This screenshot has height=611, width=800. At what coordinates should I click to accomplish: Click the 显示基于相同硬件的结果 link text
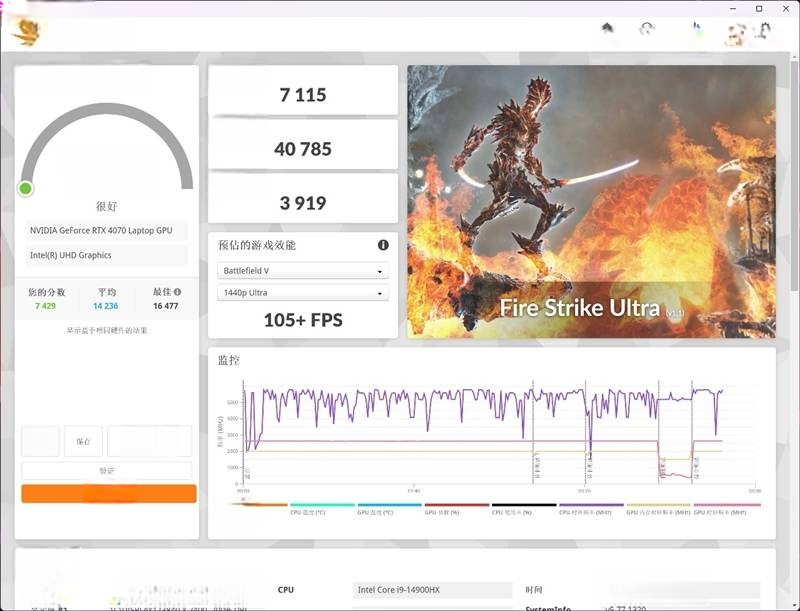107,330
